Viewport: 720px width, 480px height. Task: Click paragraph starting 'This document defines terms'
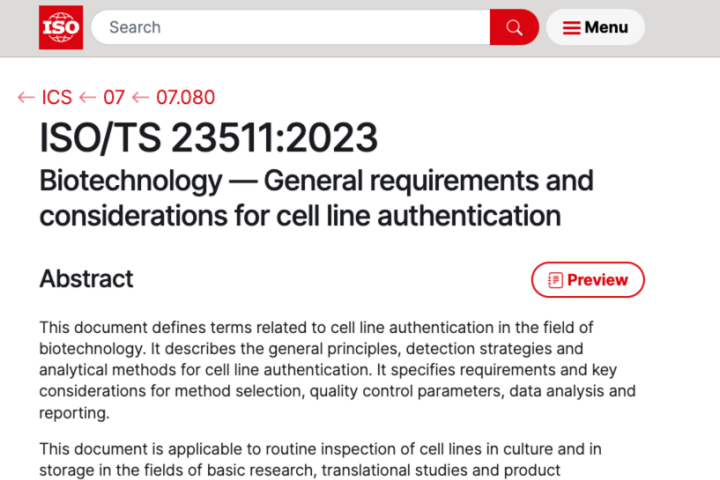pos(338,370)
